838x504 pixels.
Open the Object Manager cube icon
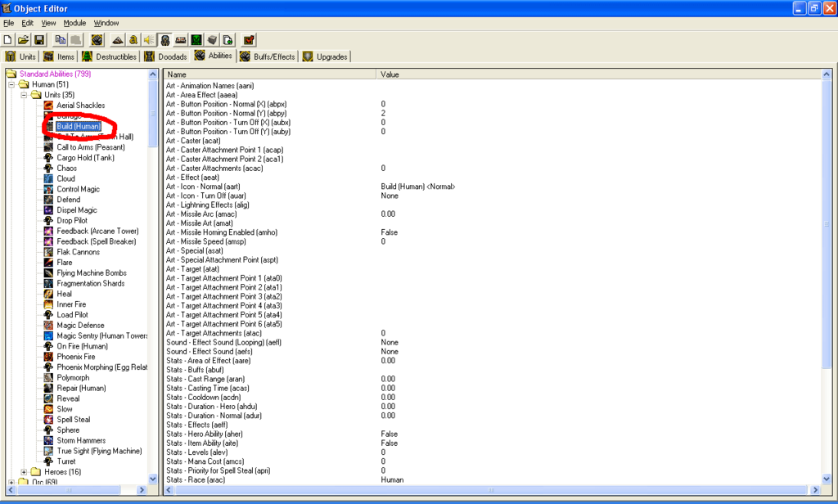212,40
